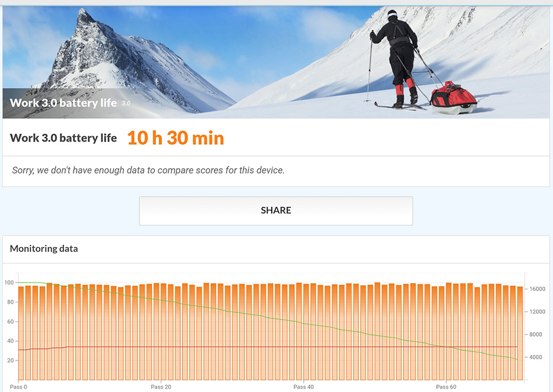The height and width of the screenshot is (392, 553).
Task: Click the 10 h 30 min battery result
Action: coord(175,138)
